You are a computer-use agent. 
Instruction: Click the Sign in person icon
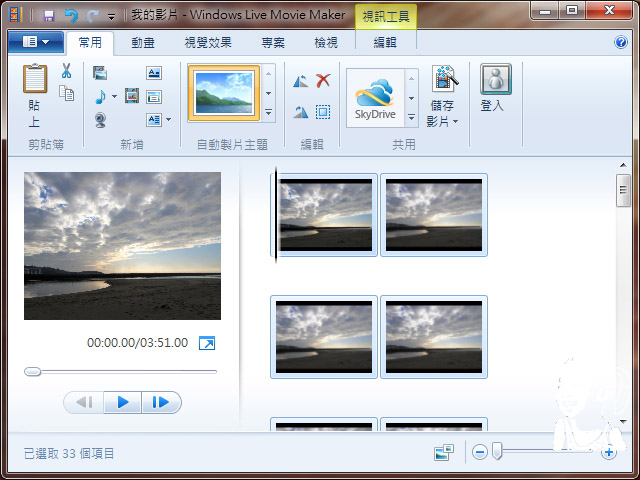pyautogui.click(x=496, y=79)
